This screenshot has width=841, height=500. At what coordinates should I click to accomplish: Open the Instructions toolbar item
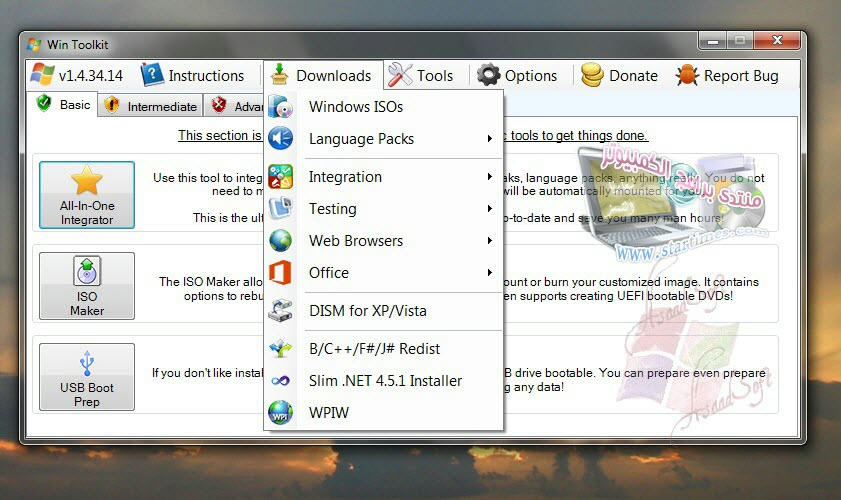[193, 75]
